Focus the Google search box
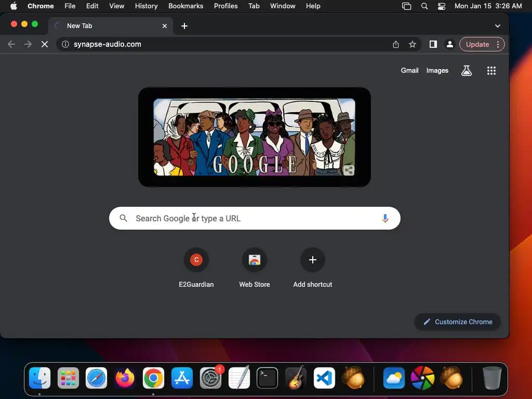 pos(255,218)
